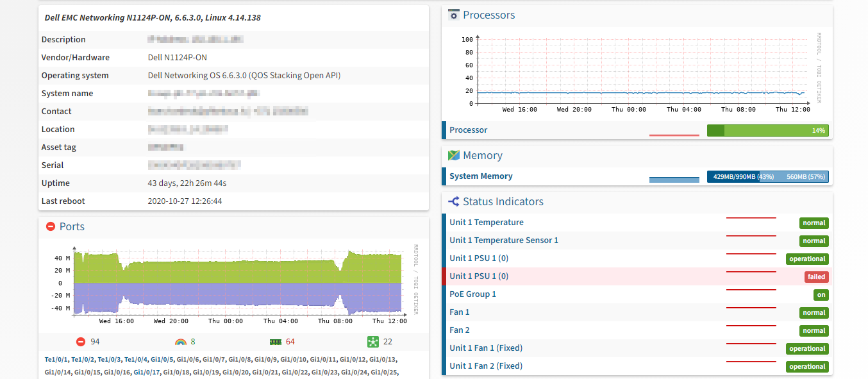868x379 pixels.
Task: Open the Ports section heading
Action: 72,226
